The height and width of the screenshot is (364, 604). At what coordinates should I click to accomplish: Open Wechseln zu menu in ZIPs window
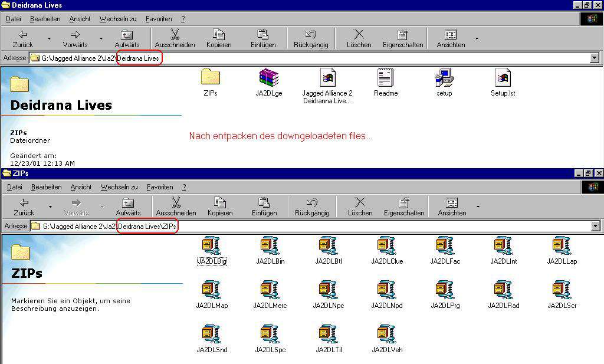point(119,187)
